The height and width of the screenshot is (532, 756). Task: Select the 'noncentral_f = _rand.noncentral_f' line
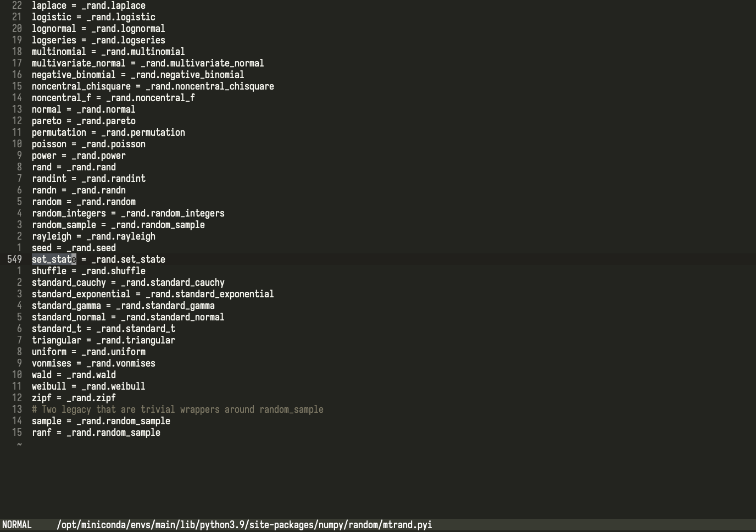[x=113, y=98]
